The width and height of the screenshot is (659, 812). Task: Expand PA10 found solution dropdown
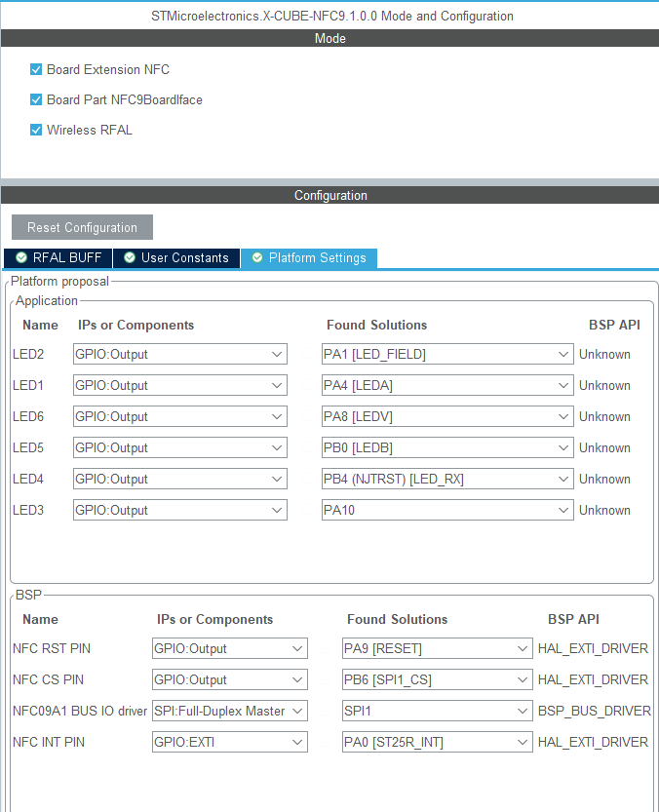pyautogui.click(x=447, y=510)
